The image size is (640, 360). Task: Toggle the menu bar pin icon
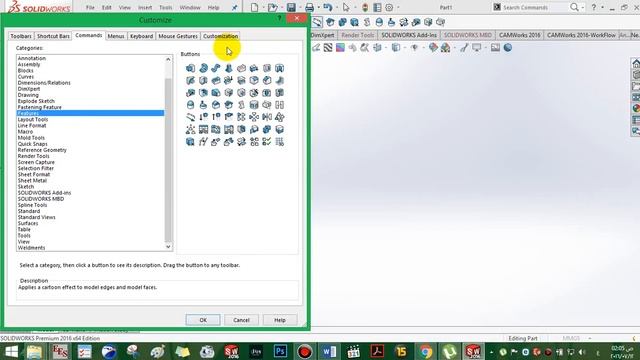click(x=235, y=7)
